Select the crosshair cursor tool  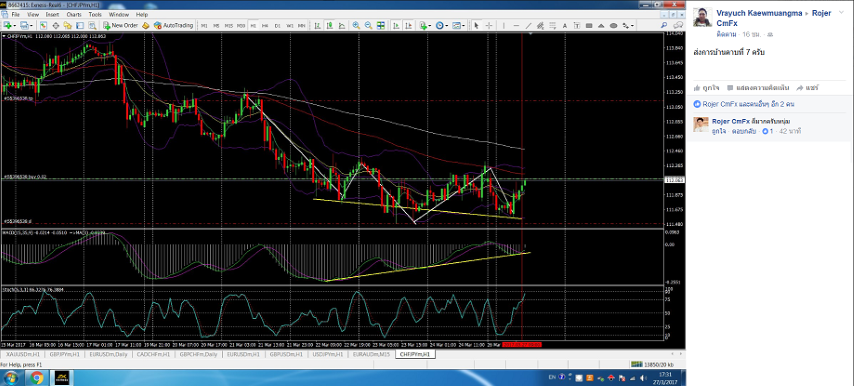pyautogui.click(x=489, y=25)
